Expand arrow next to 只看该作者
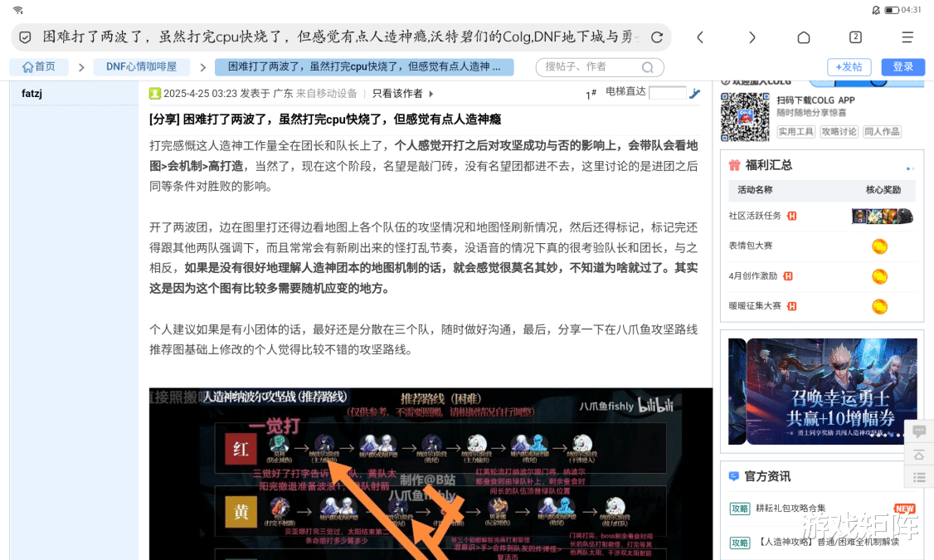 [x=431, y=94]
